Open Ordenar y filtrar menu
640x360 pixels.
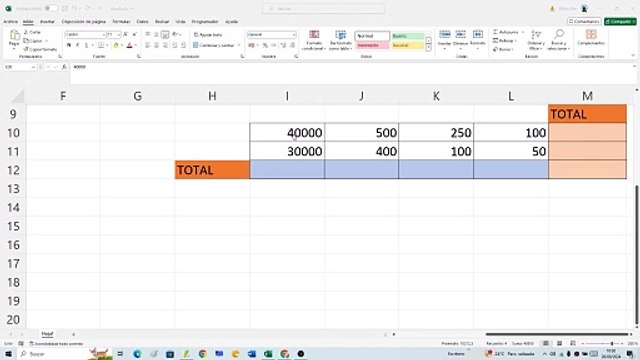coord(536,40)
